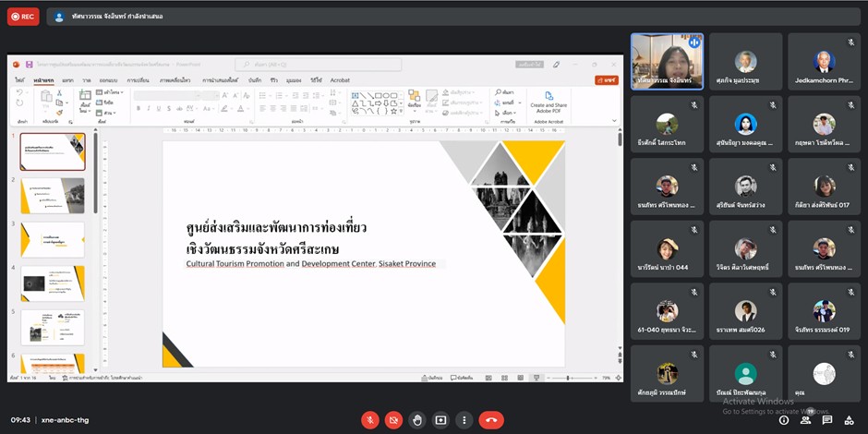Unmute the microphone in the call bar
The width and height of the screenshot is (868, 434).
(370, 420)
